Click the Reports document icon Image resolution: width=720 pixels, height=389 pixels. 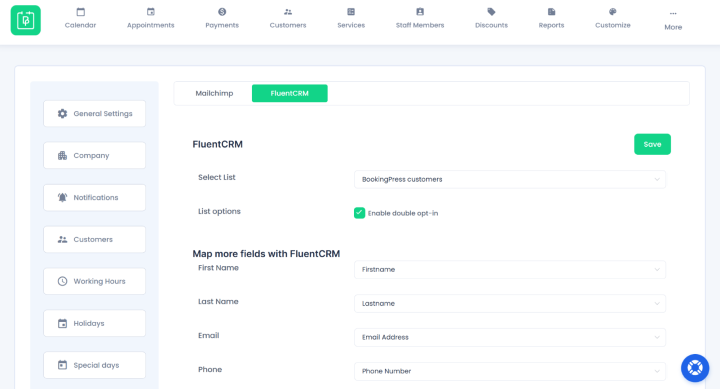click(551, 11)
